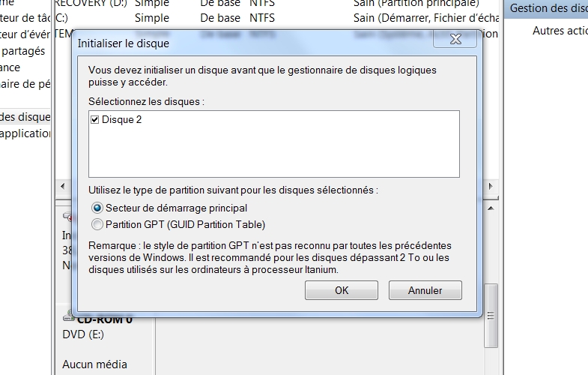Screen dimensions: 588x375
Task: Click inside the disk selection list area
Action: point(274,144)
